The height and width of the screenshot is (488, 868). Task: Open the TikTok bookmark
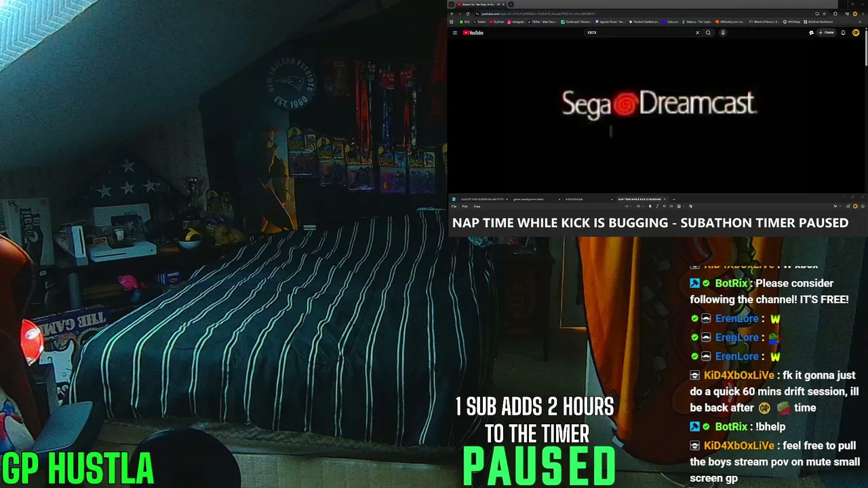(543, 22)
